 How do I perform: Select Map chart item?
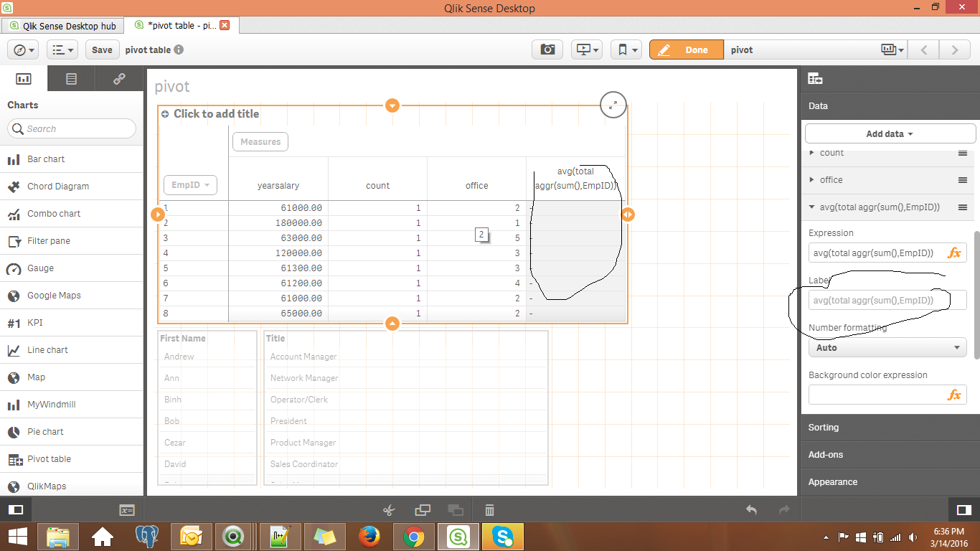coord(72,377)
